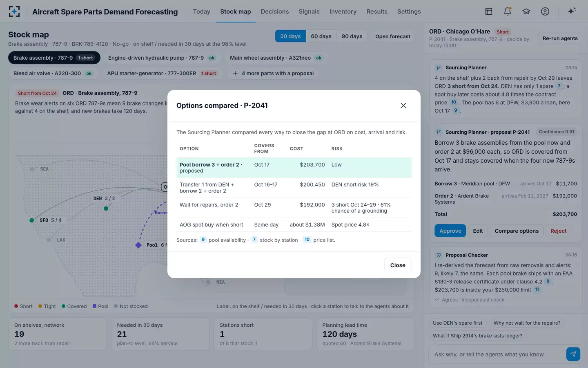588x368 pixels.
Task: Click Close button in dialog
Action: (398, 265)
